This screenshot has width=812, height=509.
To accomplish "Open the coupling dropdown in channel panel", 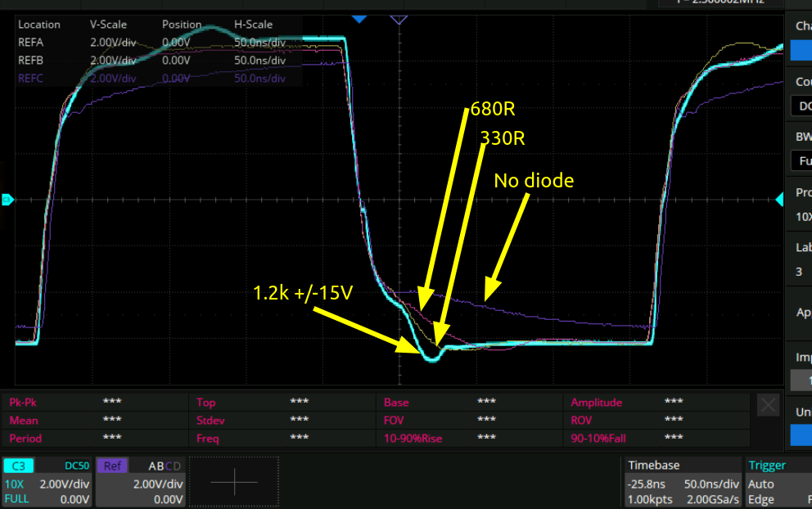I will pyautogui.click(x=801, y=106).
